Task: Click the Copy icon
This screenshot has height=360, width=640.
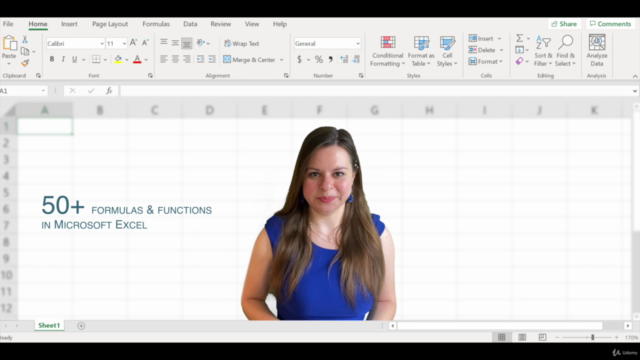Action: click(x=25, y=51)
